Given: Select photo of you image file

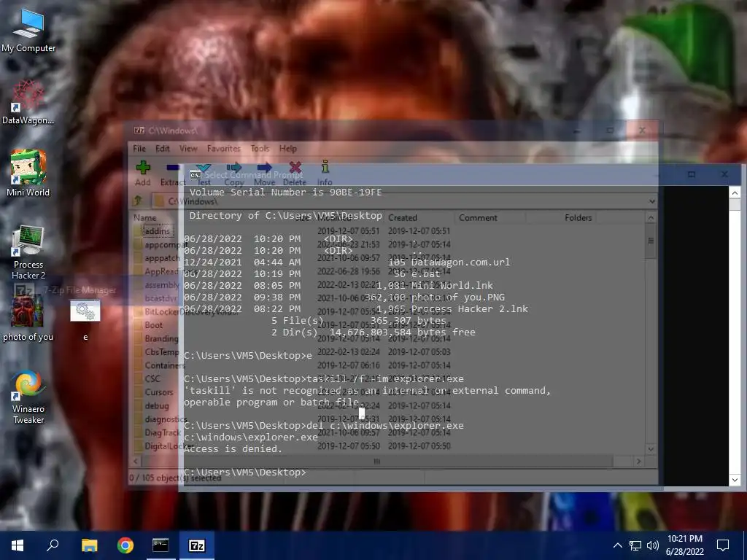Looking at the screenshot, I should point(28,318).
